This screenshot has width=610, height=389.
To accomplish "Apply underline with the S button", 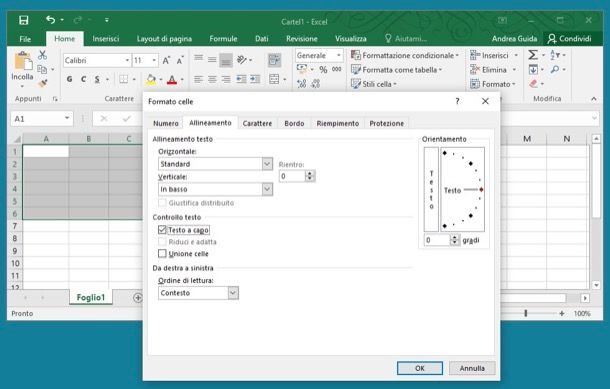I will pyautogui.click(x=97, y=79).
